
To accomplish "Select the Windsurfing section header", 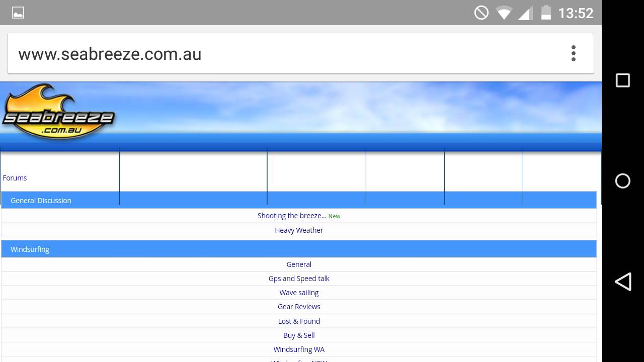I will 30,249.
